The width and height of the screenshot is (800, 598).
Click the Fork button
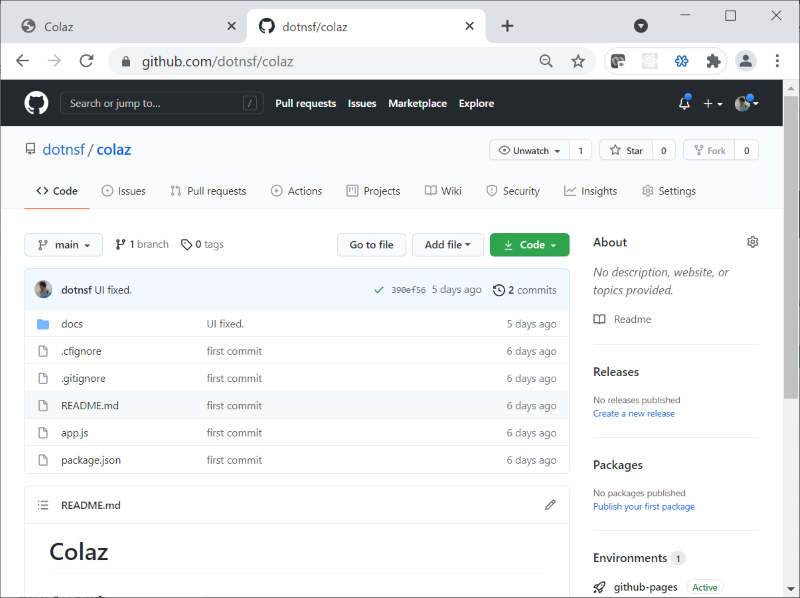point(709,150)
